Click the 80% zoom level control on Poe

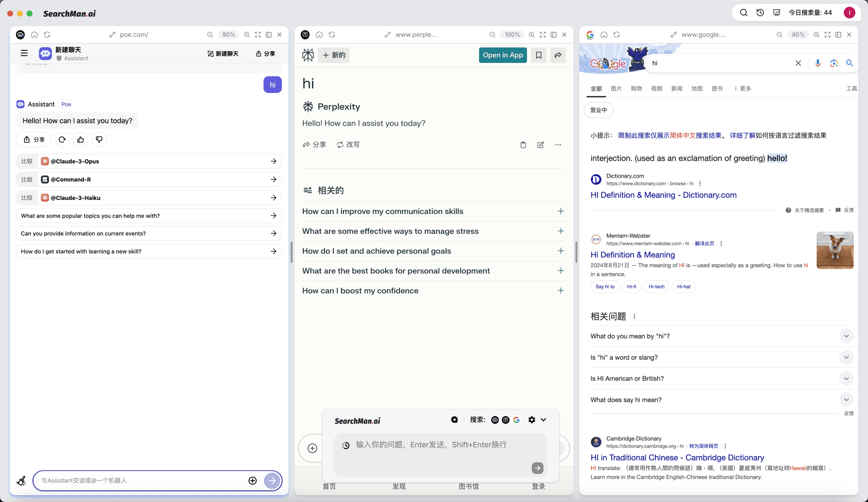(228, 34)
